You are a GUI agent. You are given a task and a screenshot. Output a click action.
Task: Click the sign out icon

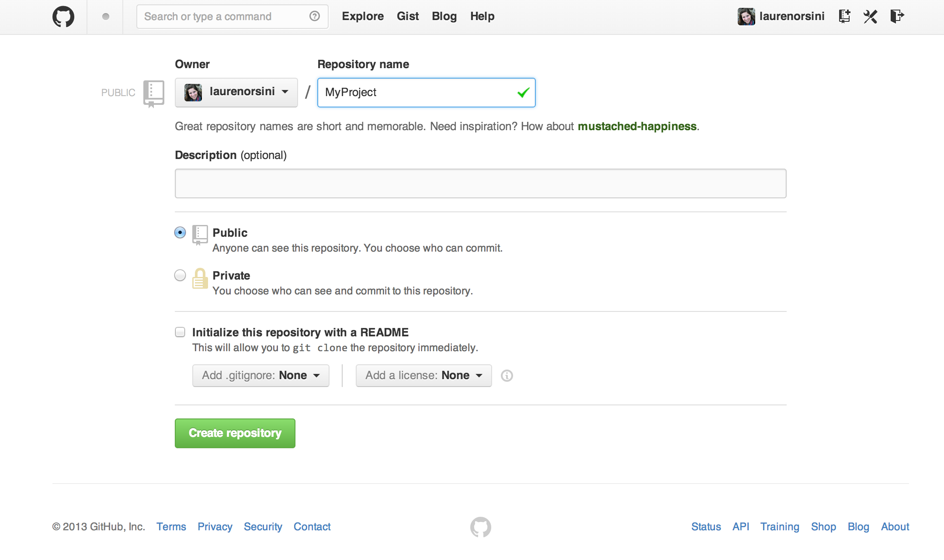pyautogui.click(x=897, y=16)
